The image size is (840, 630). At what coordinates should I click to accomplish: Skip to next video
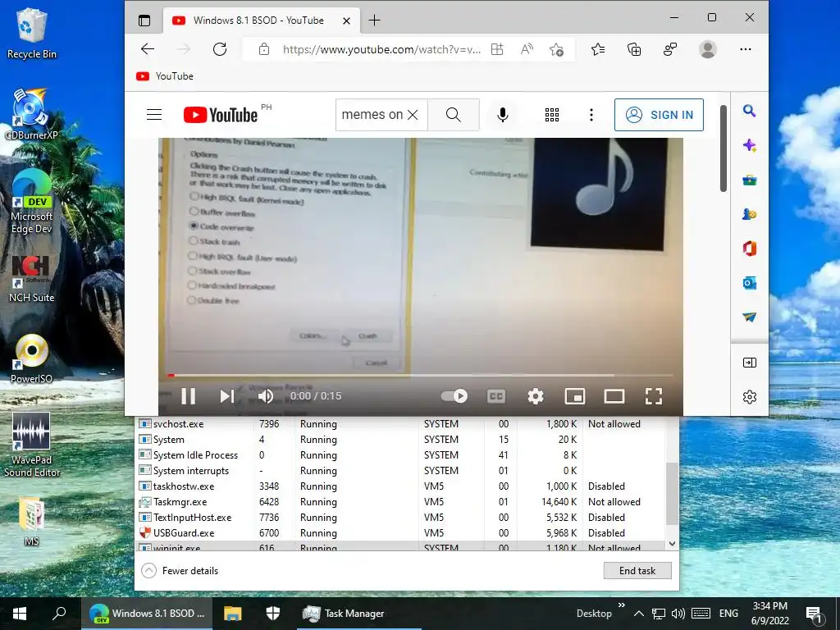[227, 396]
